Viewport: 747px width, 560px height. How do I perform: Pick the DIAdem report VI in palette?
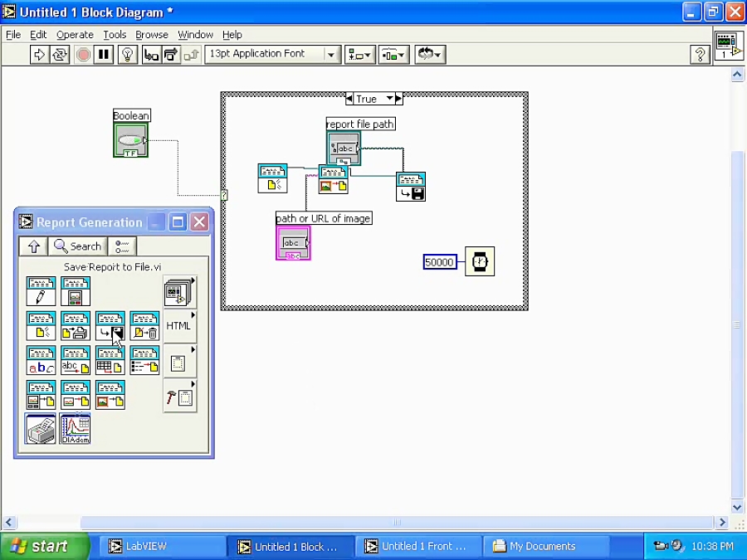[76, 429]
